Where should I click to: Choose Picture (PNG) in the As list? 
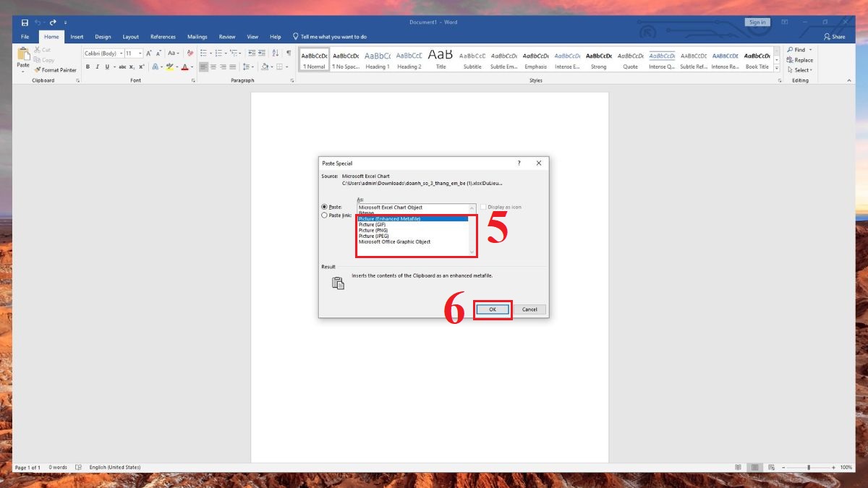(373, 230)
